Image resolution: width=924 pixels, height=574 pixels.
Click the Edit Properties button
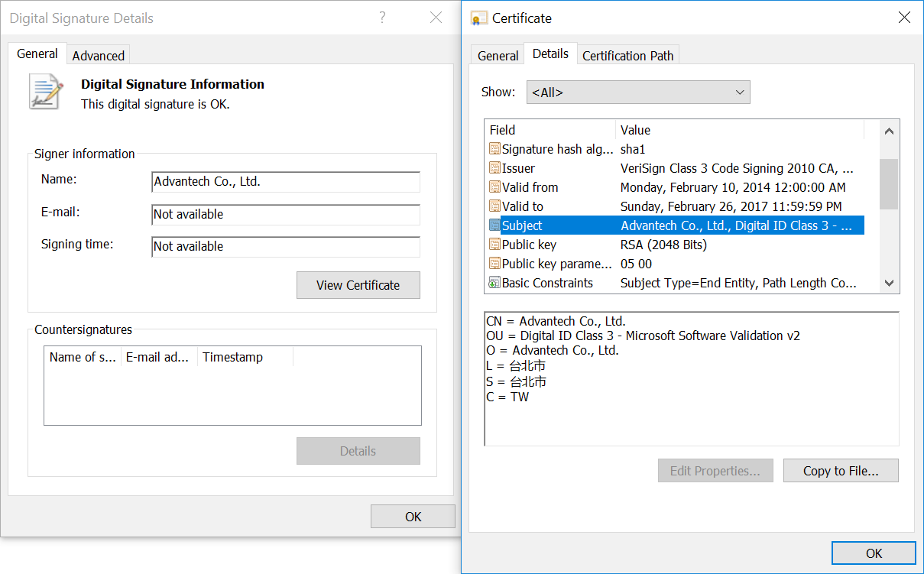tap(715, 471)
